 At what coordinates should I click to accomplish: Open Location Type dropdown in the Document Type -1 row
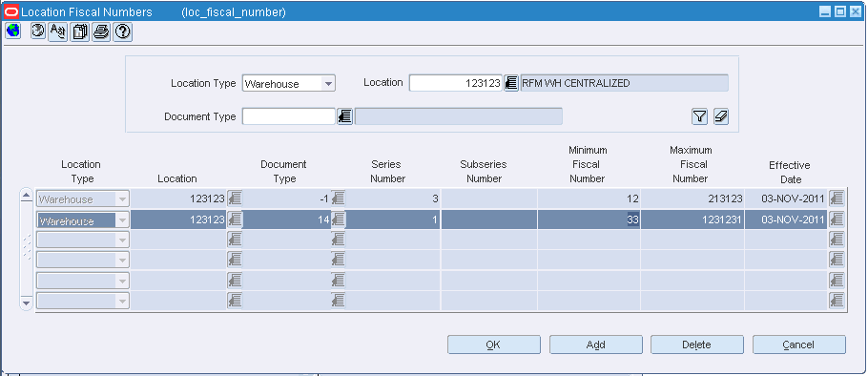point(122,198)
